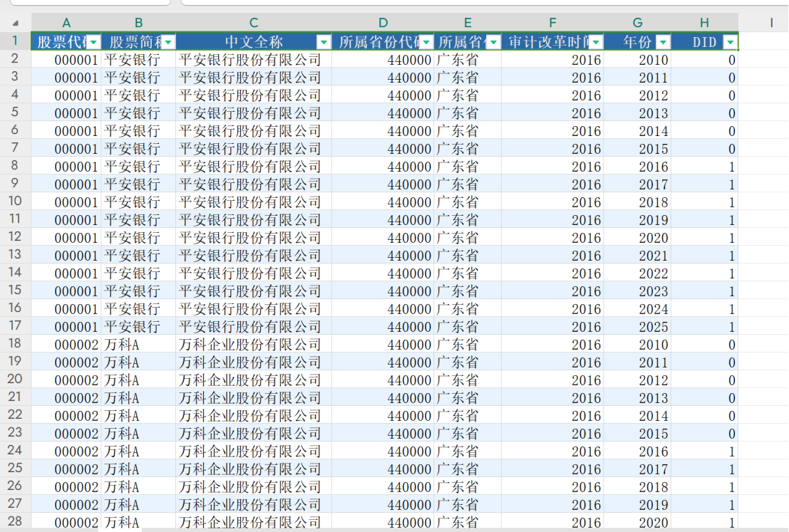Click the select-all corner triangle
Image resolution: width=789 pixels, height=532 pixels.
pos(16,23)
